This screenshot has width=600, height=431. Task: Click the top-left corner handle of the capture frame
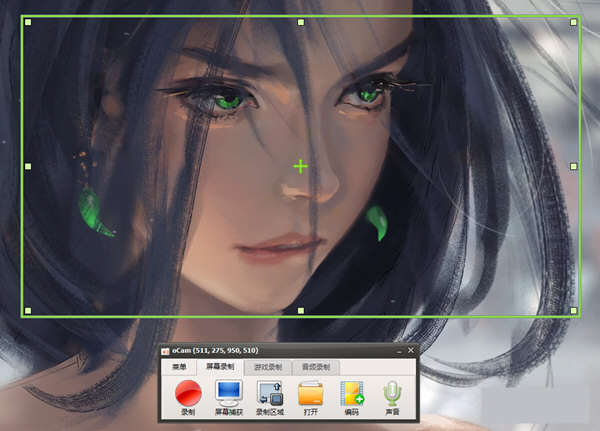point(27,21)
